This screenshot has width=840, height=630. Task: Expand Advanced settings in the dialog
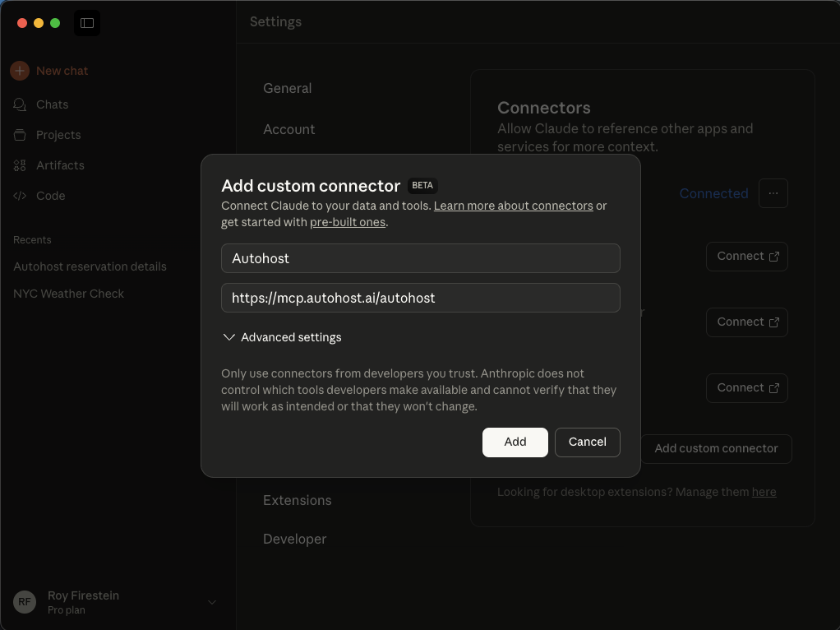tap(282, 337)
